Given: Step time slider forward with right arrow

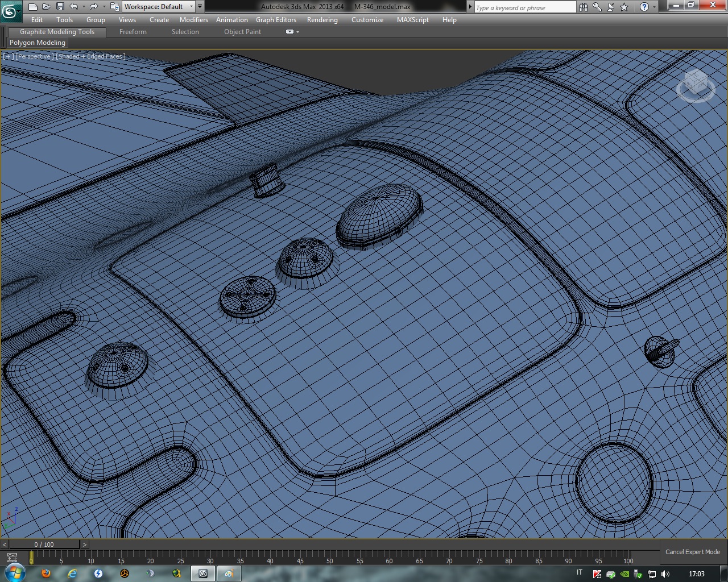Looking at the screenshot, I should click(85, 544).
